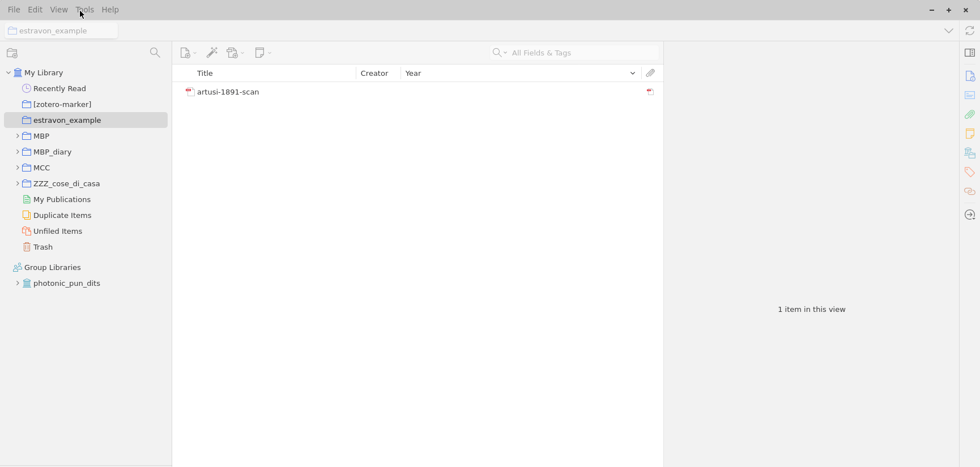Minimize the Zotero window
The height and width of the screenshot is (467, 980).
[932, 10]
